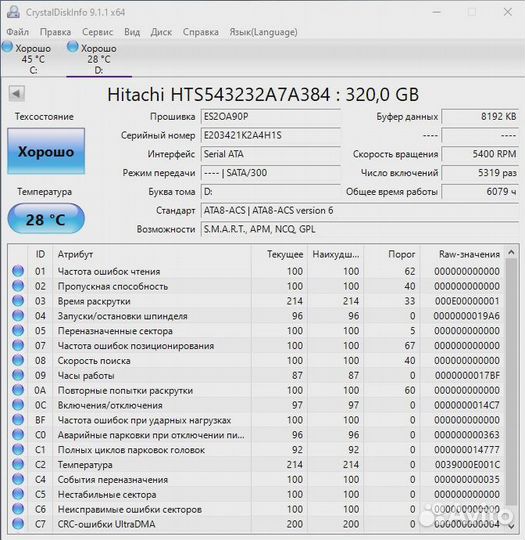Image resolution: width=525 pixels, height=540 pixels.
Task: Open the Правка menu
Action: (x=55, y=32)
